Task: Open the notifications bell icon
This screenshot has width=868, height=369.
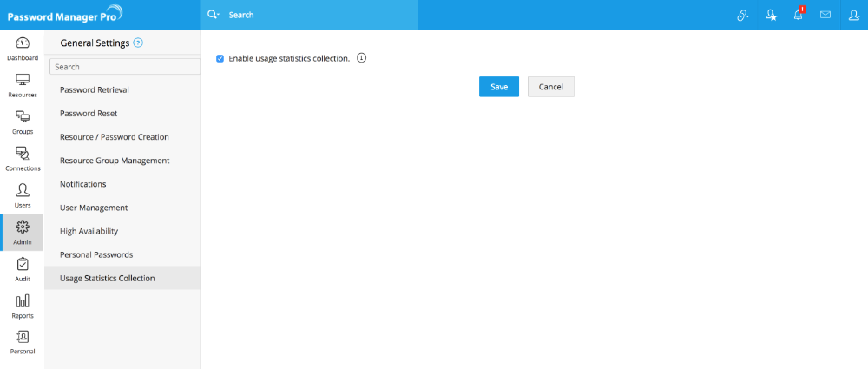Action: click(799, 15)
